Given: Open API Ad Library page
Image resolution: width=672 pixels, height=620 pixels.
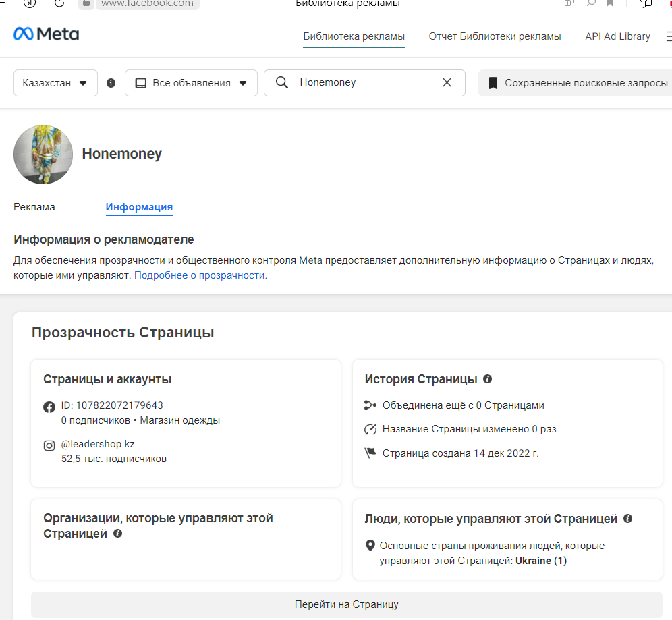Looking at the screenshot, I should [617, 36].
